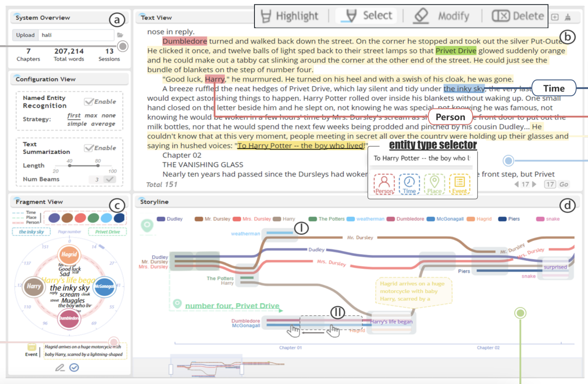The height and width of the screenshot is (384, 588).
Task: Click the Length slider handle at 80
Action: point(98,166)
